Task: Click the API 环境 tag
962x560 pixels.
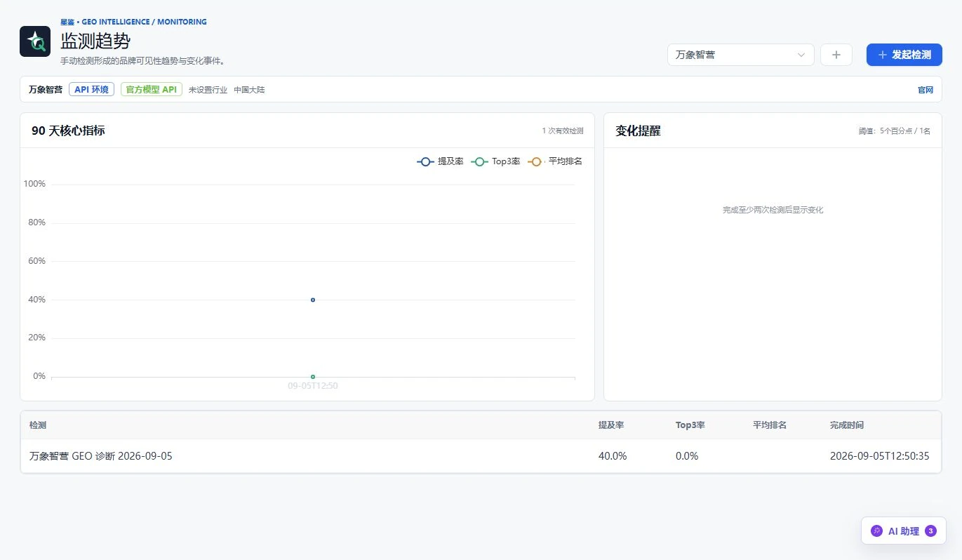Action: 91,89
